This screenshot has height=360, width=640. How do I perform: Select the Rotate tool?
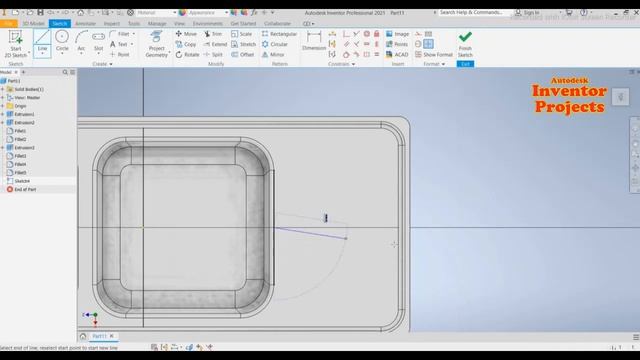click(x=187, y=54)
